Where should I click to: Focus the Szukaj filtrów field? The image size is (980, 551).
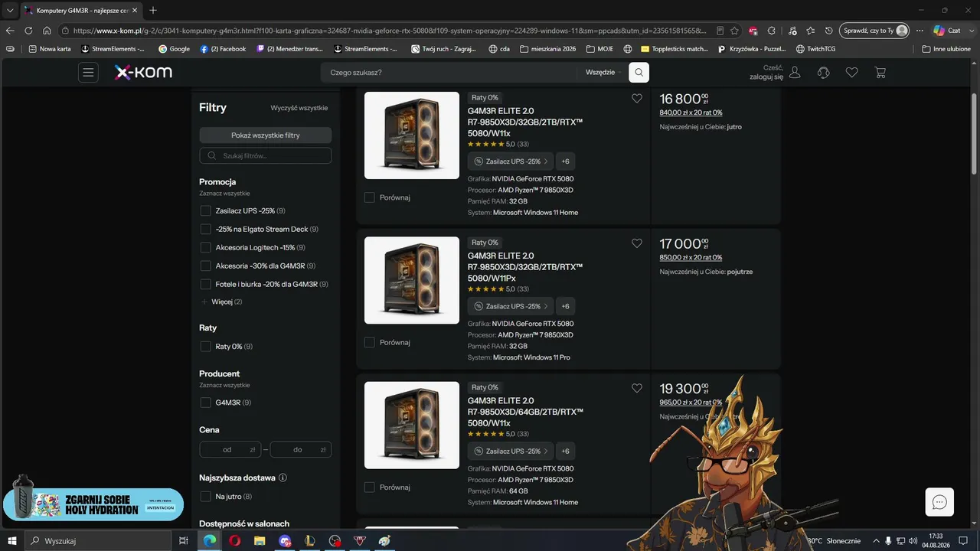pos(265,155)
